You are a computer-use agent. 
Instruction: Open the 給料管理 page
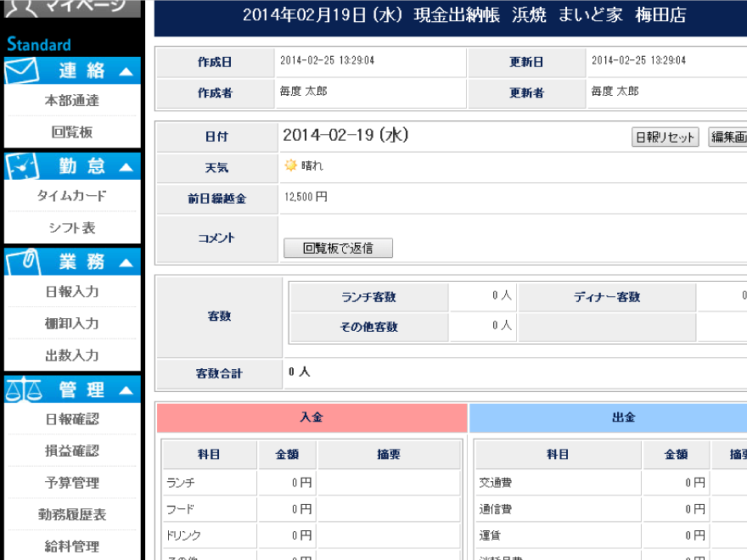tap(71, 546)
